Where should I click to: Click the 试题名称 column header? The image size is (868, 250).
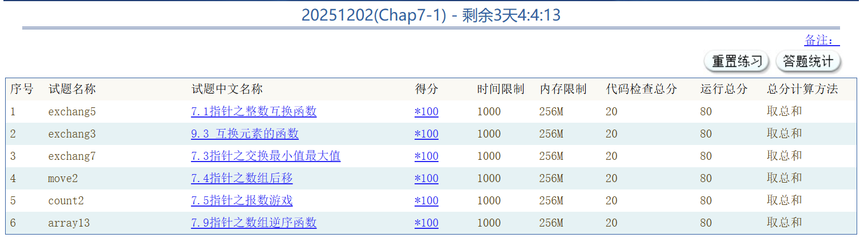[72, 89]
